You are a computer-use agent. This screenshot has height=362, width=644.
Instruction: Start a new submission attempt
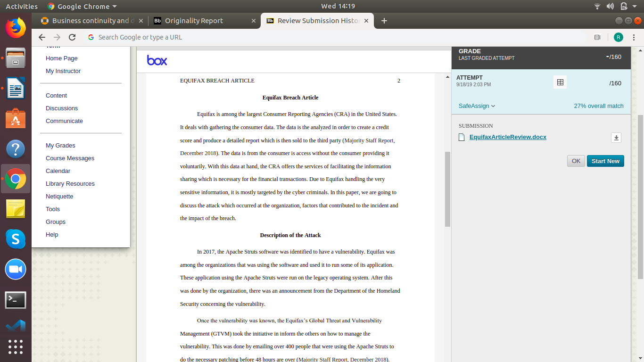605,161
